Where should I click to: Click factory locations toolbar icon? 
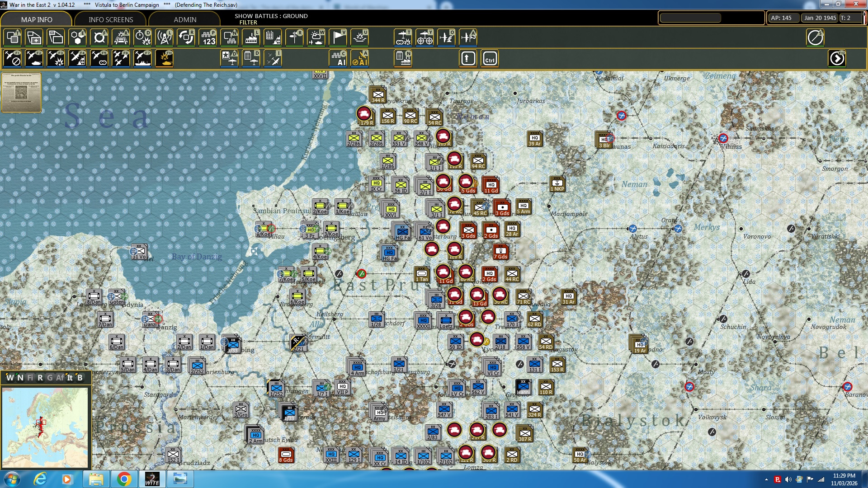point(251,38)
